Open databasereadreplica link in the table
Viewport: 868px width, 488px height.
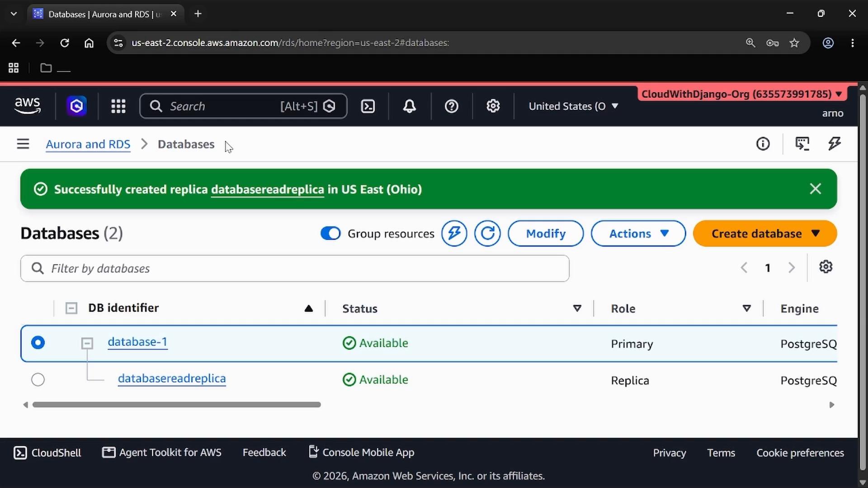[172, 379]
